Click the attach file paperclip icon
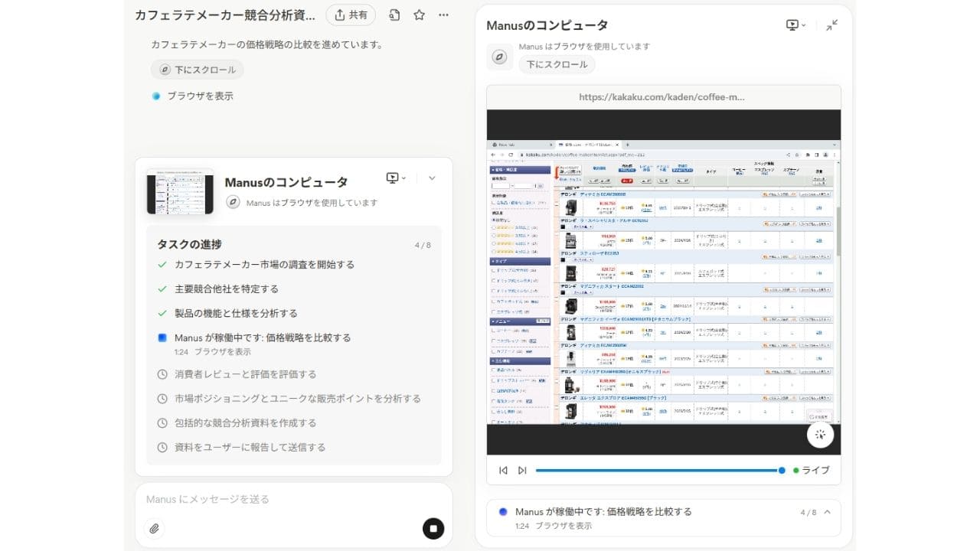This screenshot has height=551, width=980. pyautogui.click(x=155, y=528)
